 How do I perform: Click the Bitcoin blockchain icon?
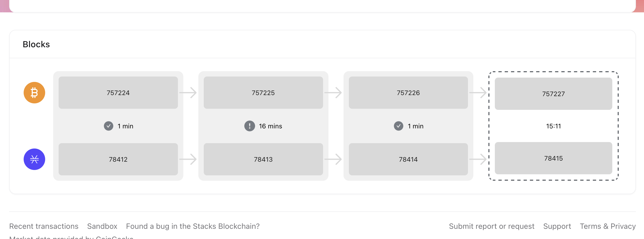pyautogui.click(x=34, y=92)
